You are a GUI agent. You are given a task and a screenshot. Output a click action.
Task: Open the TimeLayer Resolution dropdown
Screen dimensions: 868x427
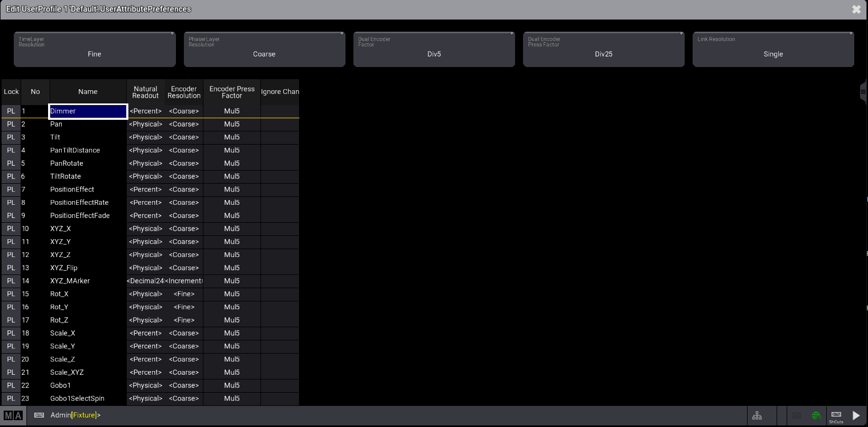[95, 50]
